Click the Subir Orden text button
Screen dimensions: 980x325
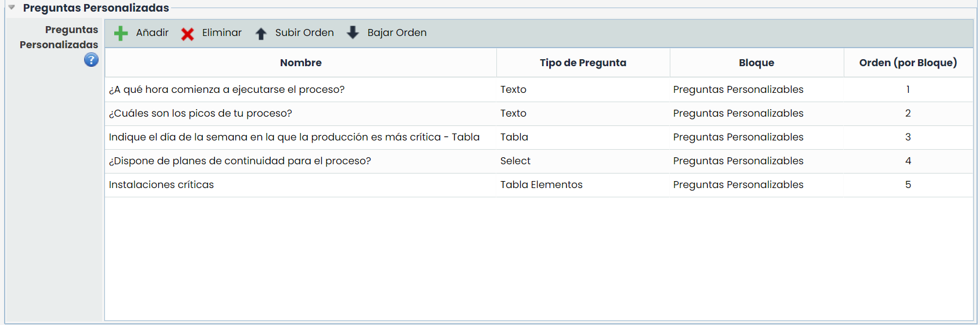point(304,32)
